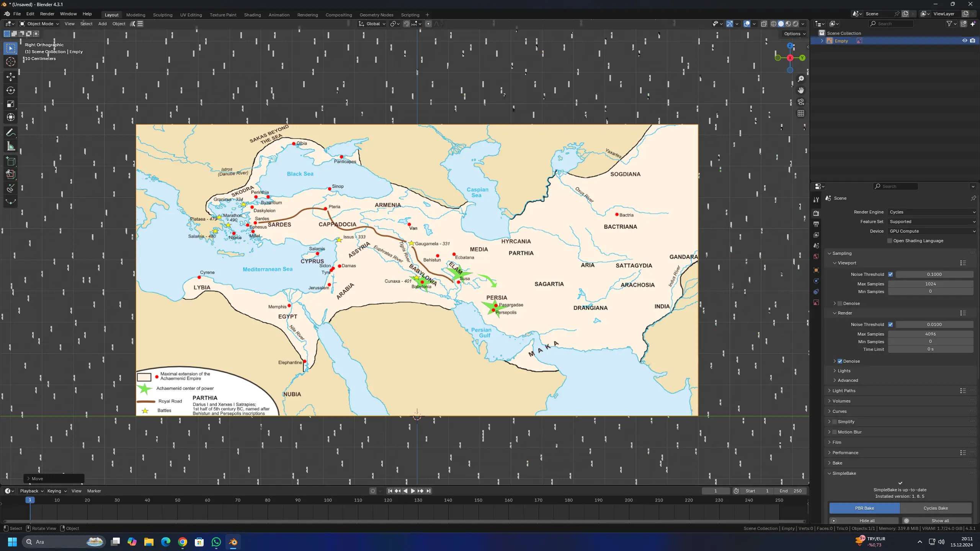
Task: Disable Render Denoise checkbox
Action: point(840,361)
